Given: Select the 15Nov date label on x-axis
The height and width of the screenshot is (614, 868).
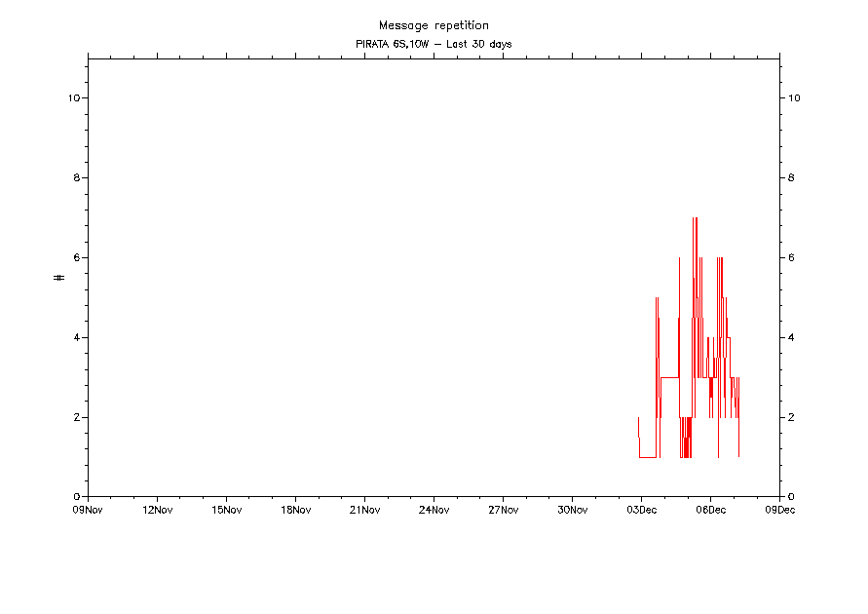Looking at the screenshot, I should 226,510.
